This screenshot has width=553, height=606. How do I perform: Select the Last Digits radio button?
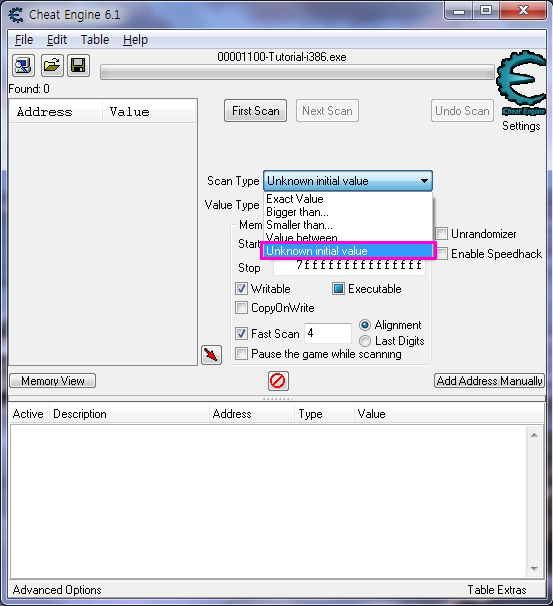pyautogui.click(x=364, y=340)
